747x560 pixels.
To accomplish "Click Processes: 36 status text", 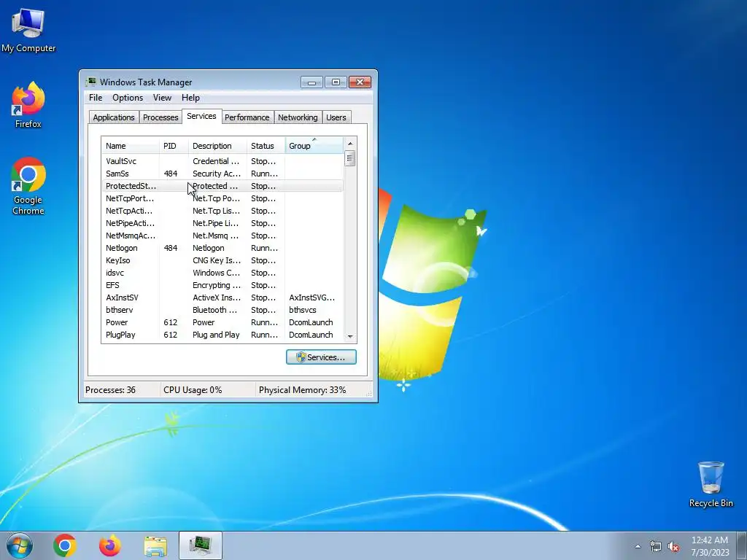I will [110, 390].
